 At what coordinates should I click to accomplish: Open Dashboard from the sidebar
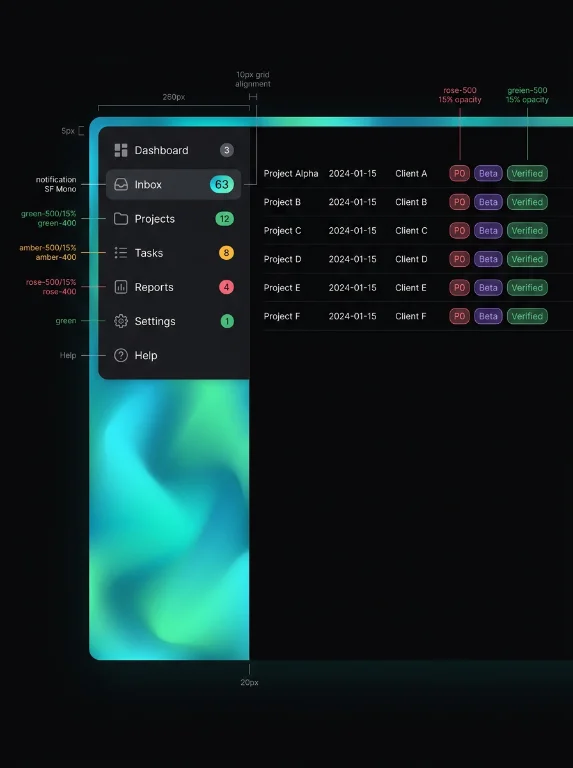click(x=173, y=150)
